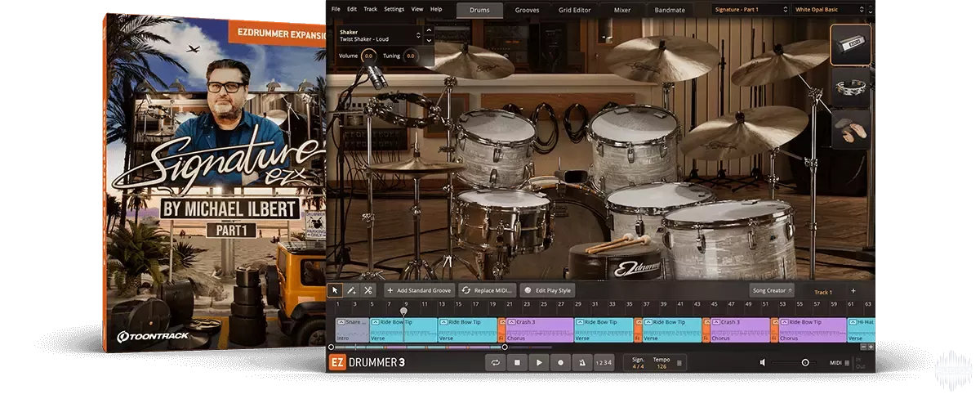Select the Snare Intro groove clip

coord(352,330)
